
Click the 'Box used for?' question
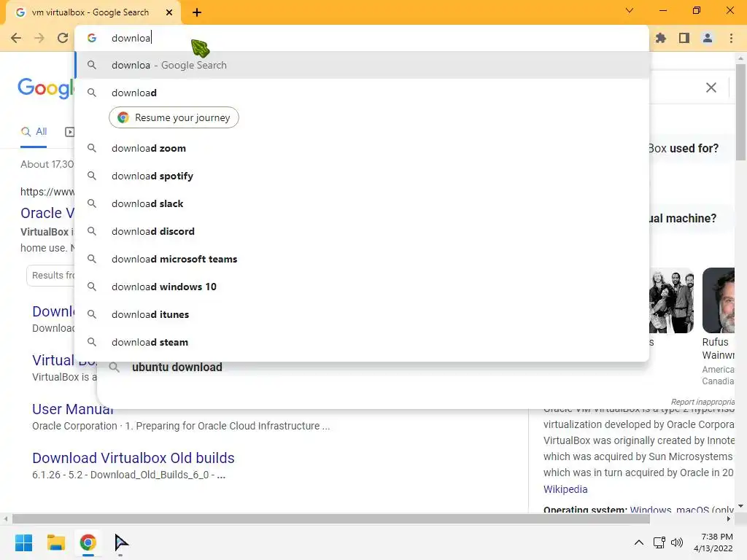point(684,149)
